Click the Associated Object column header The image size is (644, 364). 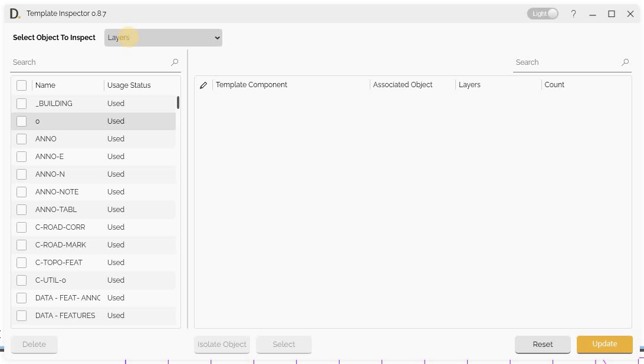coord(403,85)
